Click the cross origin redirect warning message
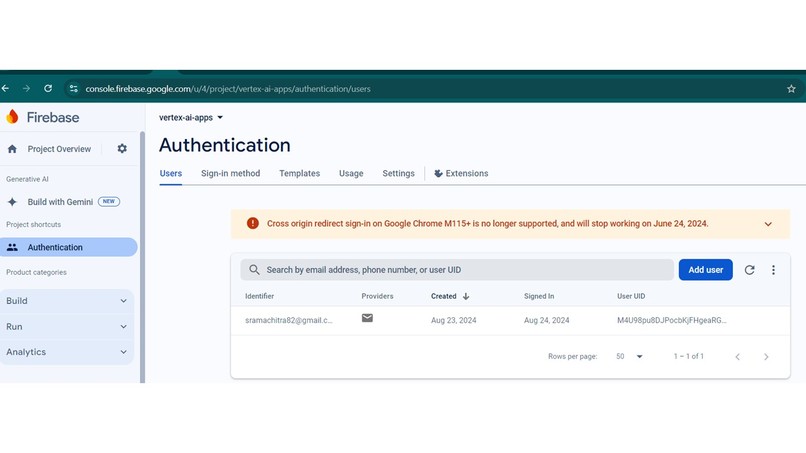Image resolution: width=806 pixels, height=453 pixels. (487, 224)
